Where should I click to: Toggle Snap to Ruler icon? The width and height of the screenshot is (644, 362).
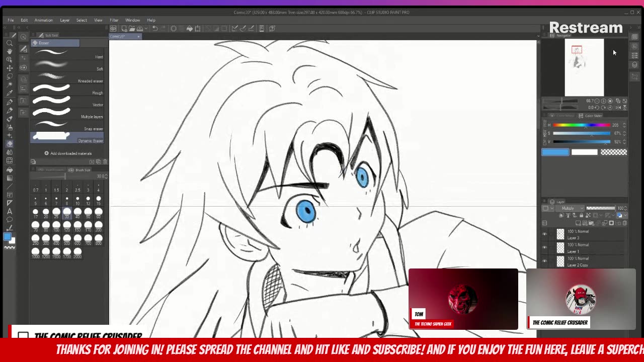234,29
